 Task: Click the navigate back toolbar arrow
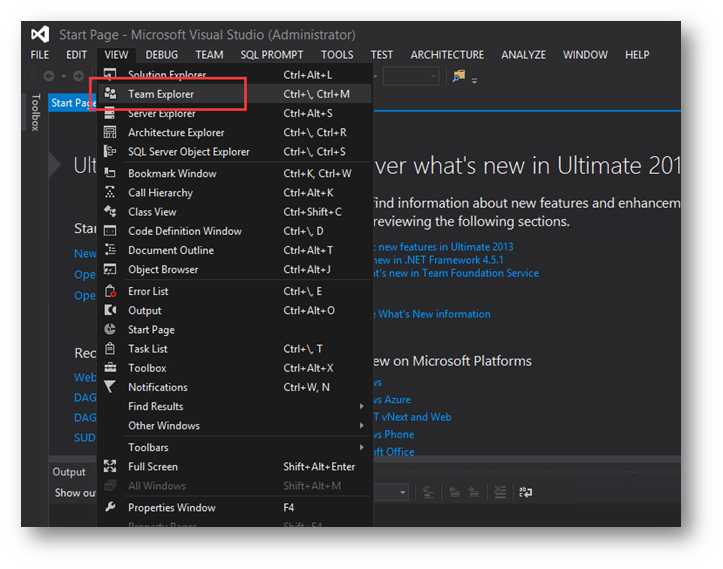(x=49, y=76)
